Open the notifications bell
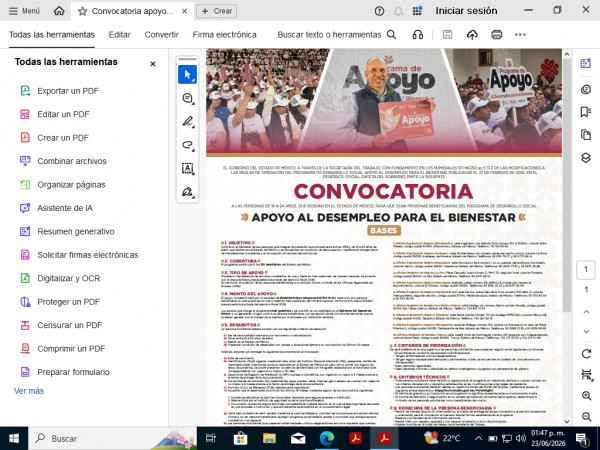This screenshot has width=600, height=450. (398, 11)
